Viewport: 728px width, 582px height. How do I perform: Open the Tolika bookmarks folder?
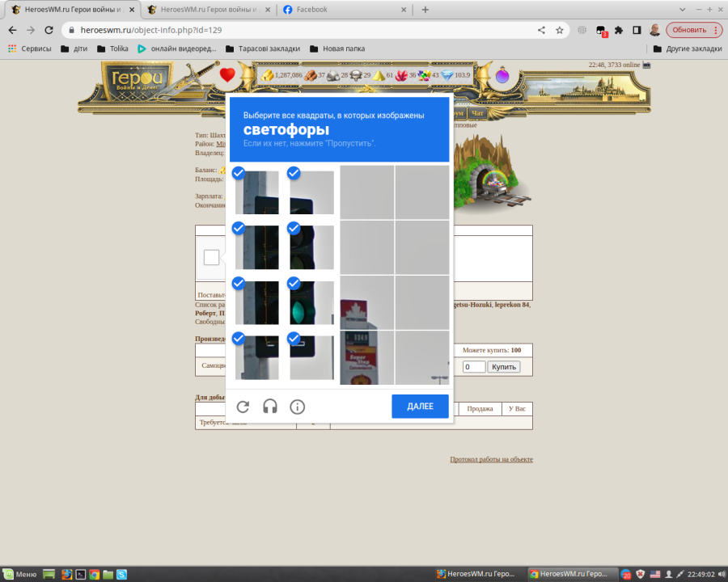(112, 48)
